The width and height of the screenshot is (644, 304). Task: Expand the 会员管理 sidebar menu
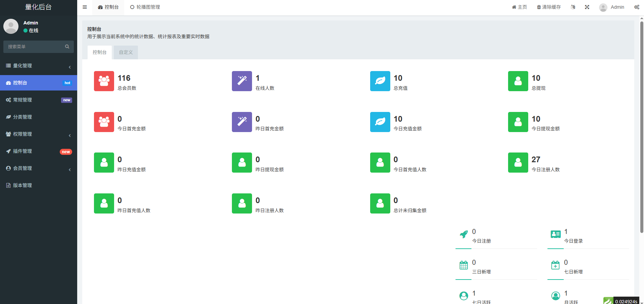(39, 168)
